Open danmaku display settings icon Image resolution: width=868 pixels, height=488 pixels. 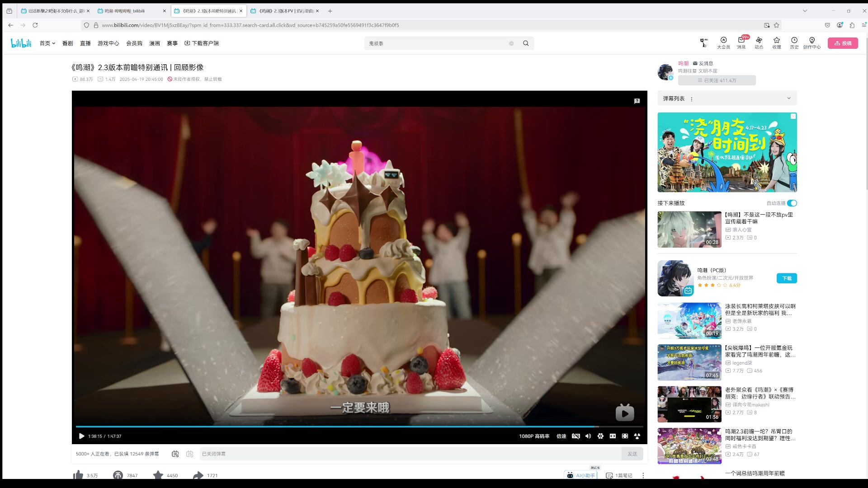[x=190, y=454]
